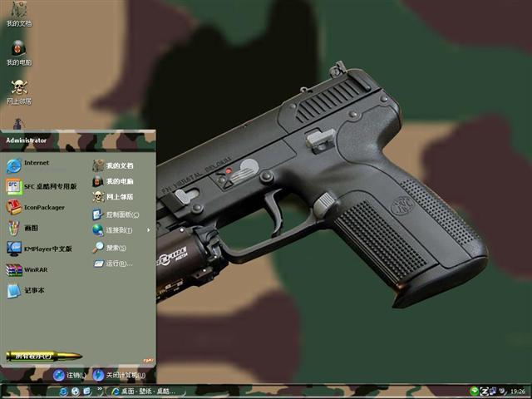The height and width of the screenshot is (399, 532).
Task: Open the skull entry in the Start menu right column
Action: pyautogui.click(x=113, y=196)
